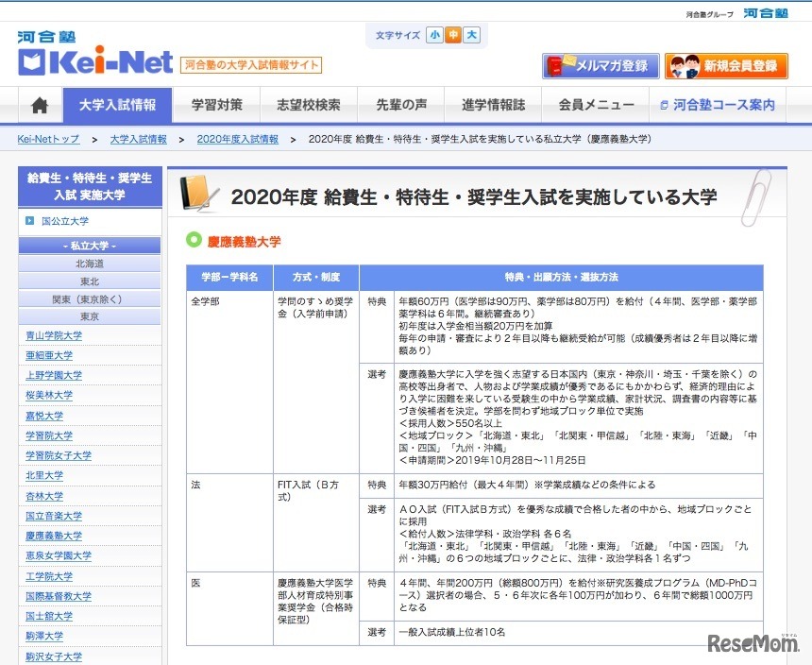Set text size to 小
Screen dimensions: 812x665
(434, 36)
